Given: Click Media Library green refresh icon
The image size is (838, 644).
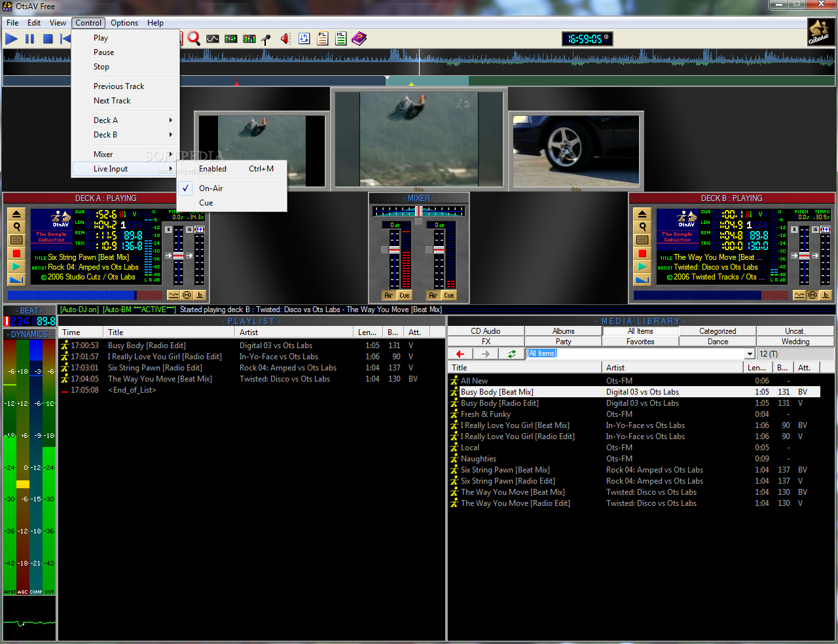Looking at the screenshot, I should point(511,353).
